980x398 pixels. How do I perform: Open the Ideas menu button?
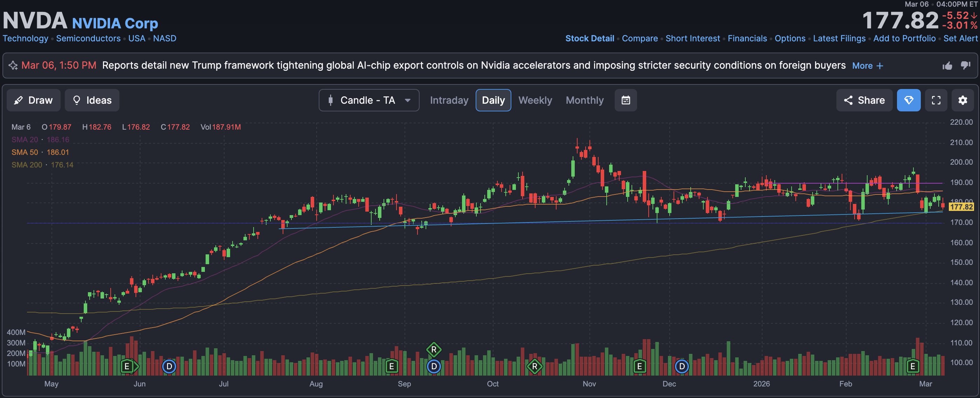(92, 100)
